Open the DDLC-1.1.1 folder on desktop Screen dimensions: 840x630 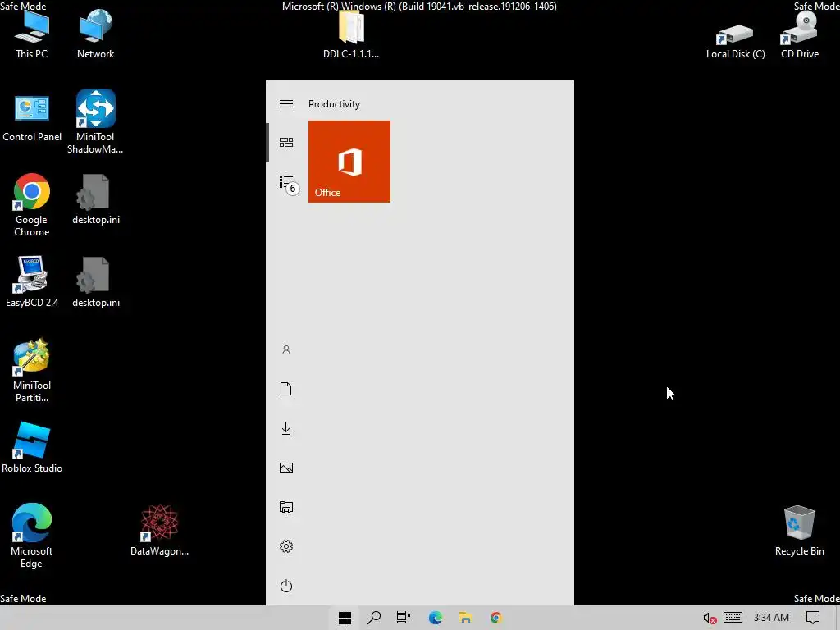(351, 34)
